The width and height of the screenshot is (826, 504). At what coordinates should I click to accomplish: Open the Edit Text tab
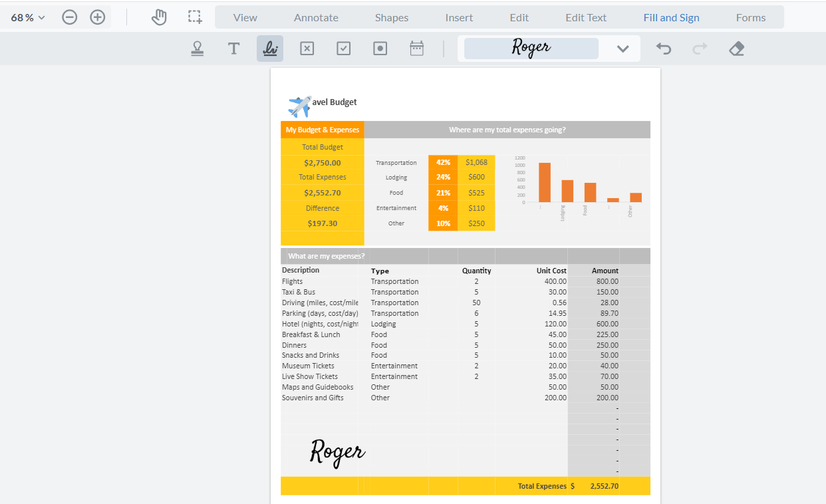[x=586, y=17]
